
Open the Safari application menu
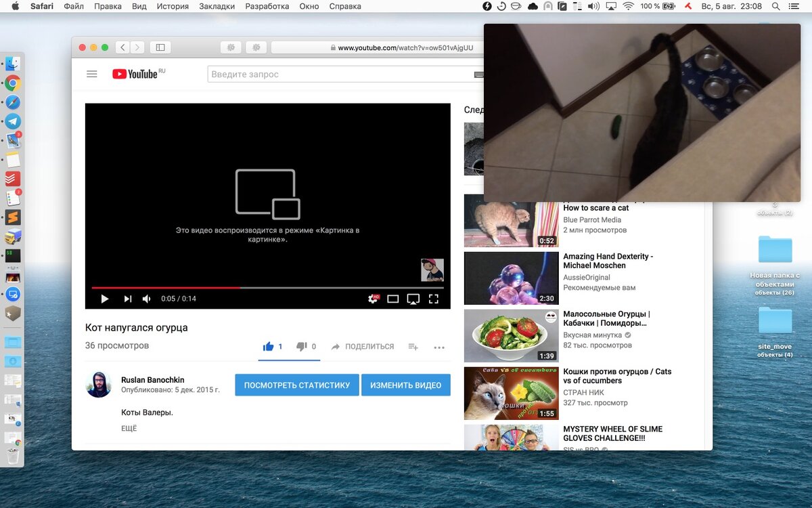(x=42, y=6)
